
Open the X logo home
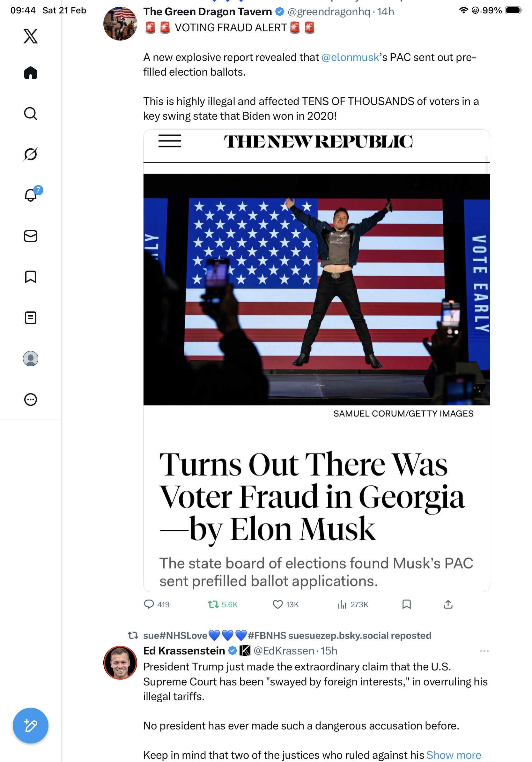pyautogui.click(x=31, y=36)
